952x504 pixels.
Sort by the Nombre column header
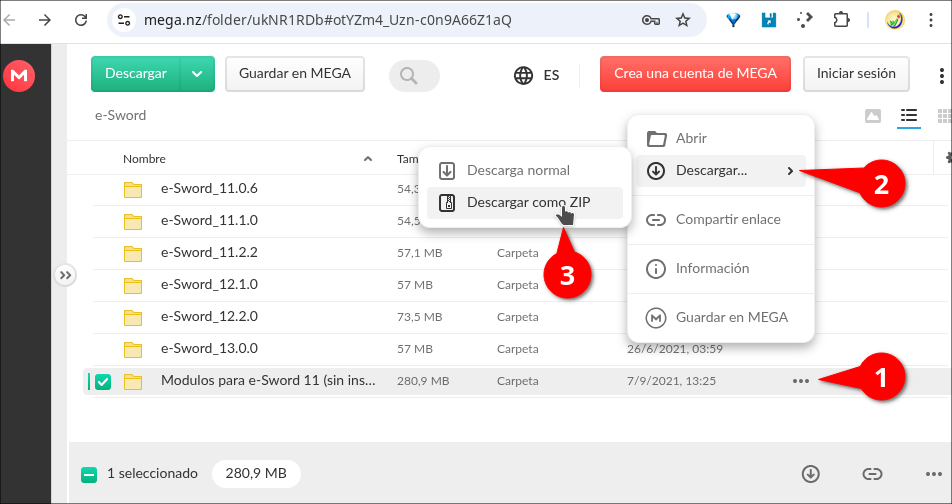(x=144, y=159)
